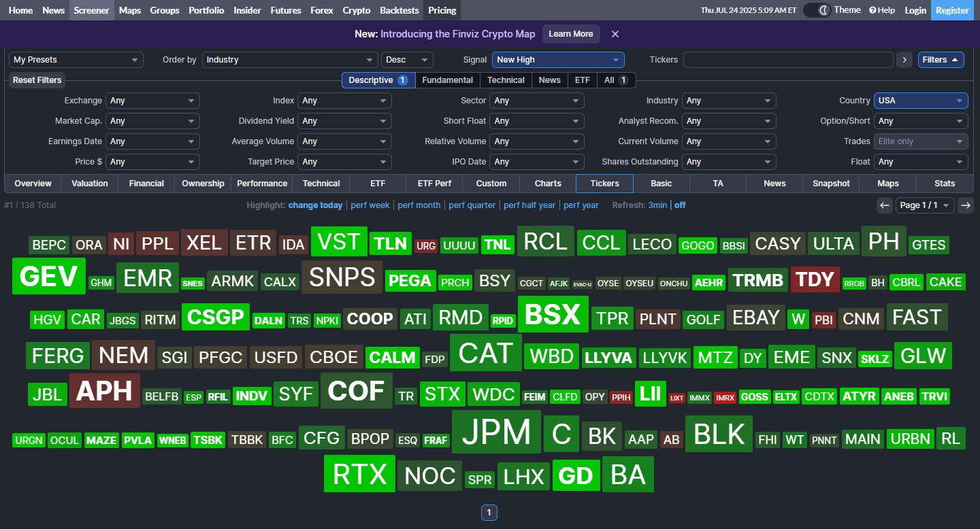Image resolution: width=980 pixels, height=529 pixels.
Task: Open the Country USA dropdown
Action: coord(921,101)
